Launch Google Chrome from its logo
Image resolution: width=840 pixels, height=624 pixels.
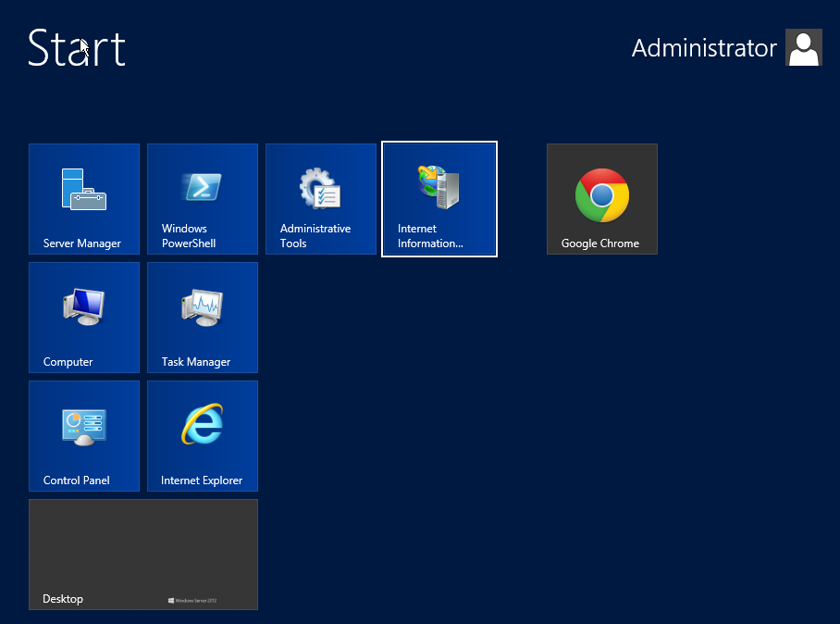click(x=601, y=195)
